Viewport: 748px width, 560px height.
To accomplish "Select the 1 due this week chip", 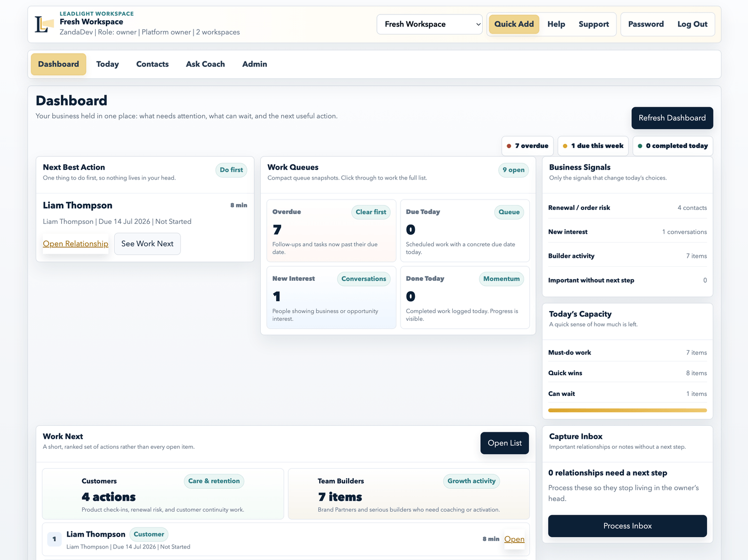I will coord(593,146).
